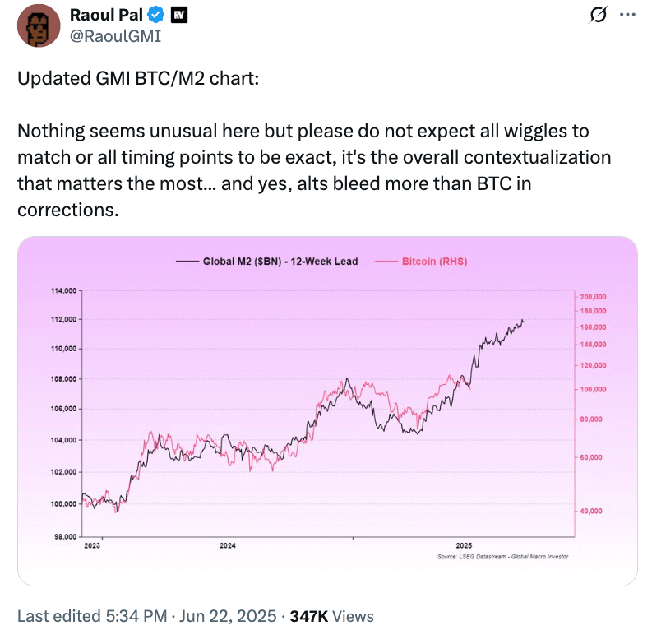652x644 pixels.
Task: Click the blue verified checkmark badge
Action: [x=155, y=15]
